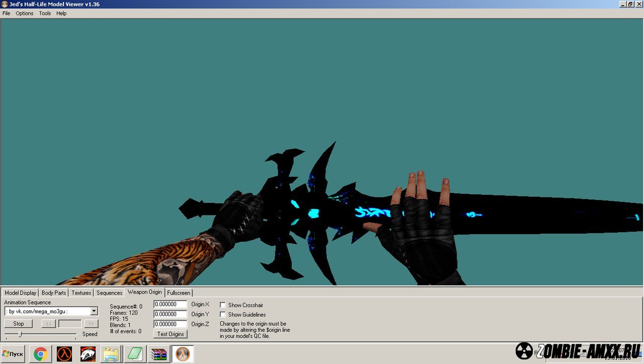The image size is (644, 364).
Task: Click the 'Frames: 120' info text
Action: click(124, 313)
